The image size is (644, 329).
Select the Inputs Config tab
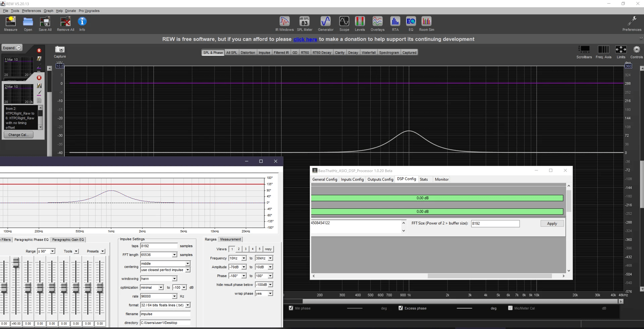352,180
